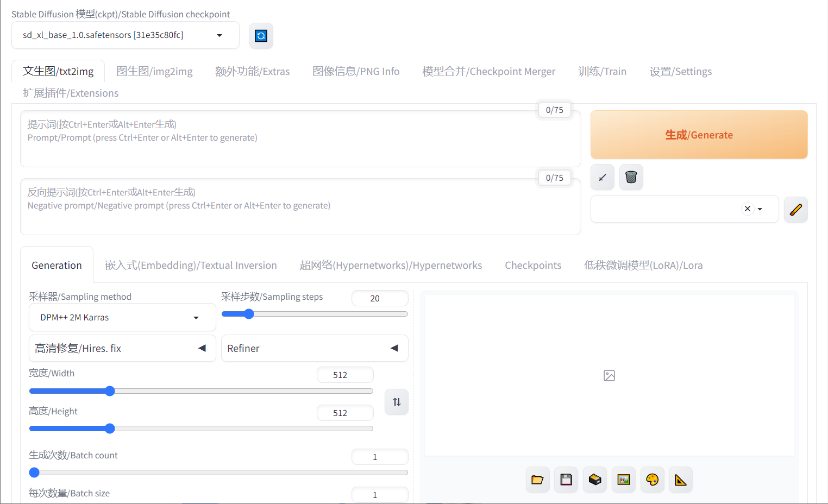Viewport: 828px width, 504px height.
Task: Focus the Prompt text box
Action: click(x=300, y=139)
